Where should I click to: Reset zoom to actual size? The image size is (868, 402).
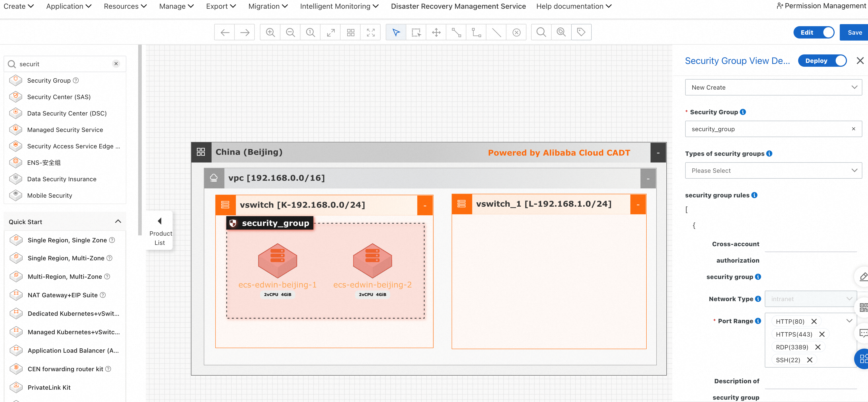(x=310, y=32)
